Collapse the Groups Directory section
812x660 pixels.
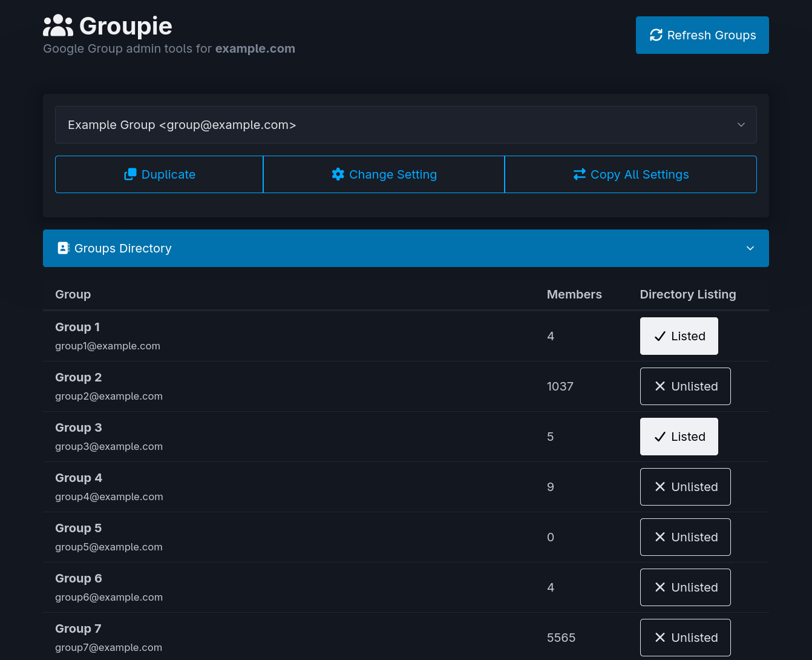[x=406, y=248]
